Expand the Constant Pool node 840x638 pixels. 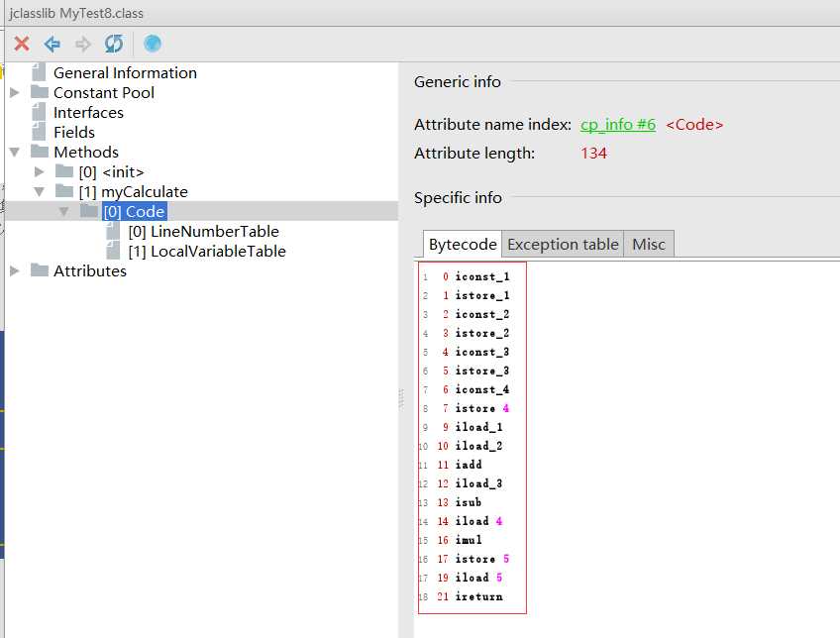tap(15, 93)
